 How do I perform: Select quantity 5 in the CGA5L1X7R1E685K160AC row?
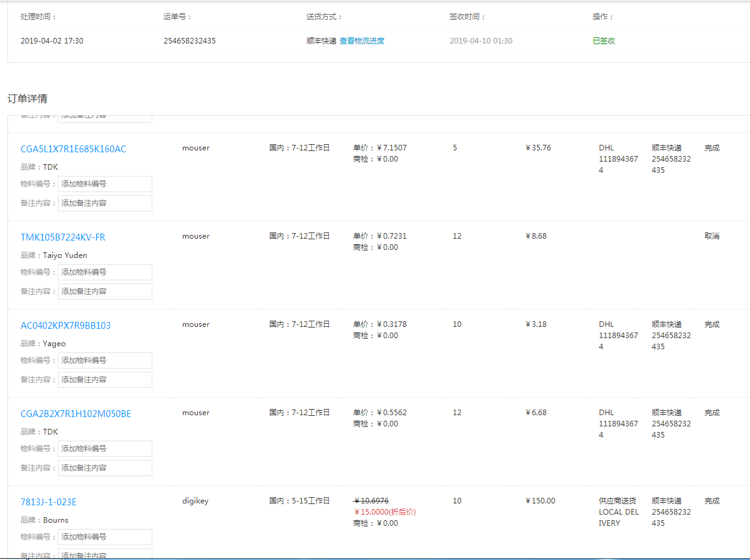tap(455, 148)
